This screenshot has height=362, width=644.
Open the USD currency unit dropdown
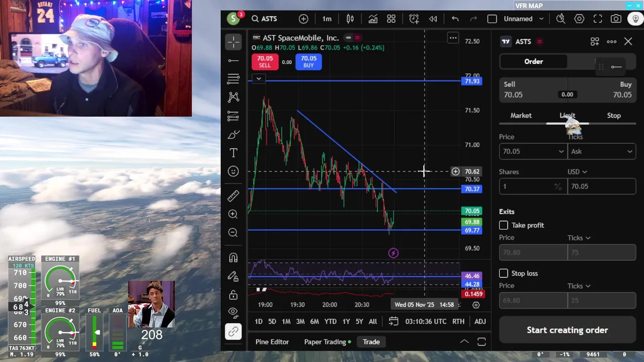[577, 172]
